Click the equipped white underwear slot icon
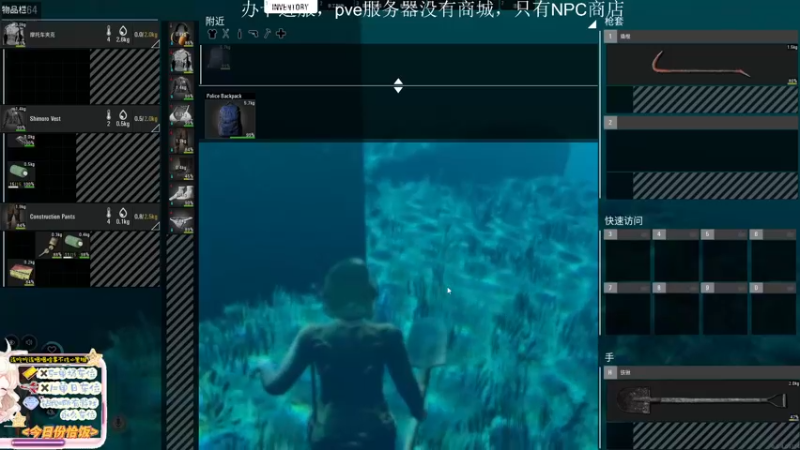The width and height of the screenshot is (800, 450). tap(181, 221)
